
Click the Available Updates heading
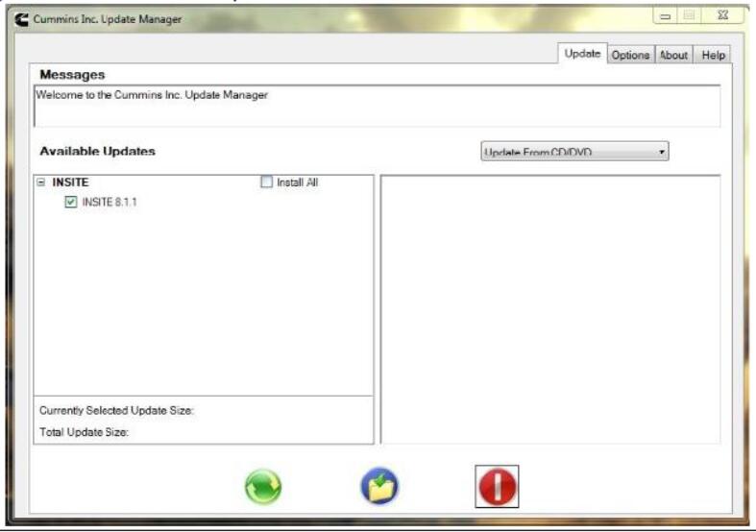coord(97,152)
